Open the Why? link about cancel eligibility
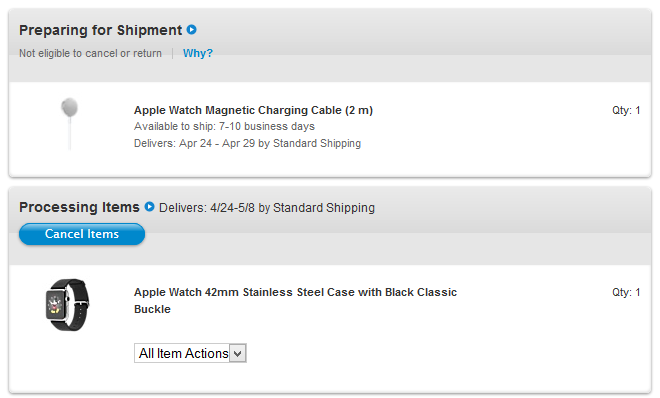The image size is (660, 398). click(x=197, y=53)
